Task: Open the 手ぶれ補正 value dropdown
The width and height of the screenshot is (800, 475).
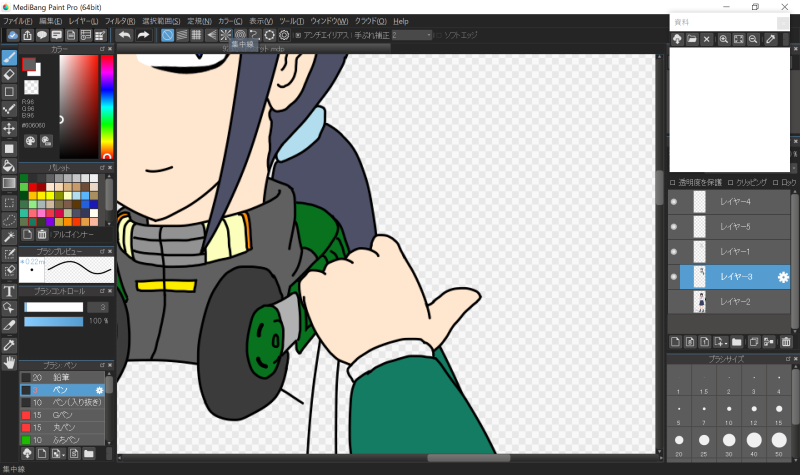Action: click(411, 35)
